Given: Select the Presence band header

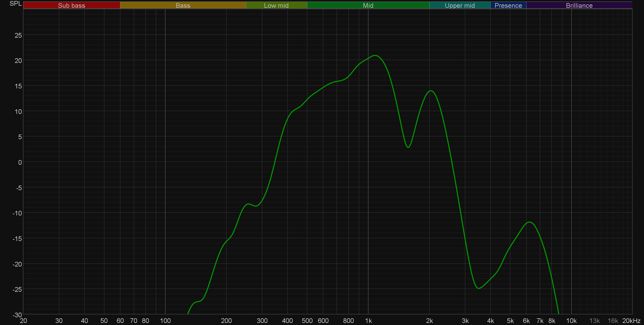Looking at the screenshot, I should click(508, 5).
